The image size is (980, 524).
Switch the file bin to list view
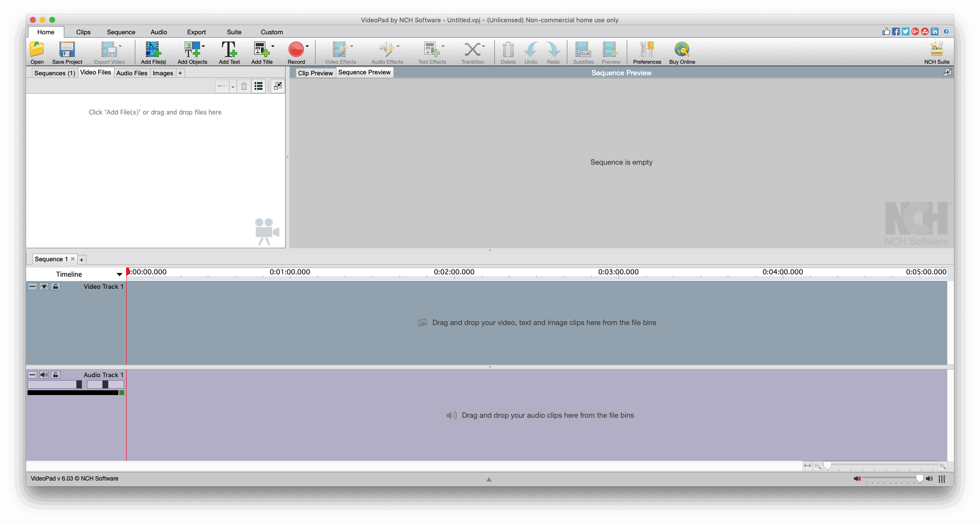pos(259,86)
